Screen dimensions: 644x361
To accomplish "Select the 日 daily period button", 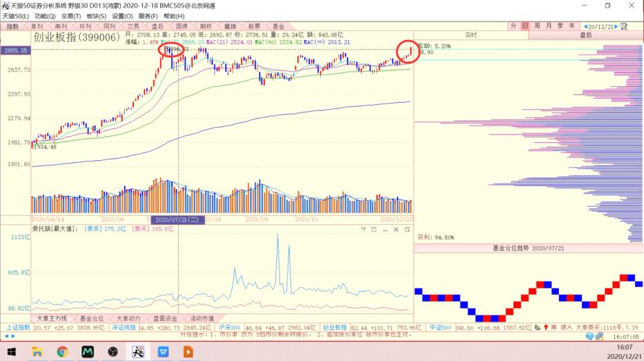I will coord(525,26).
